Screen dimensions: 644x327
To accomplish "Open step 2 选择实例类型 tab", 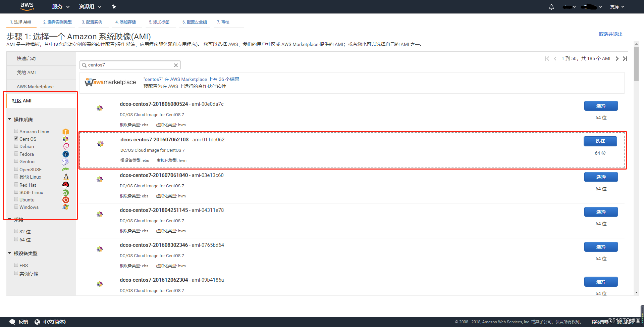I will pyautogui.click(x=57, y=22).
